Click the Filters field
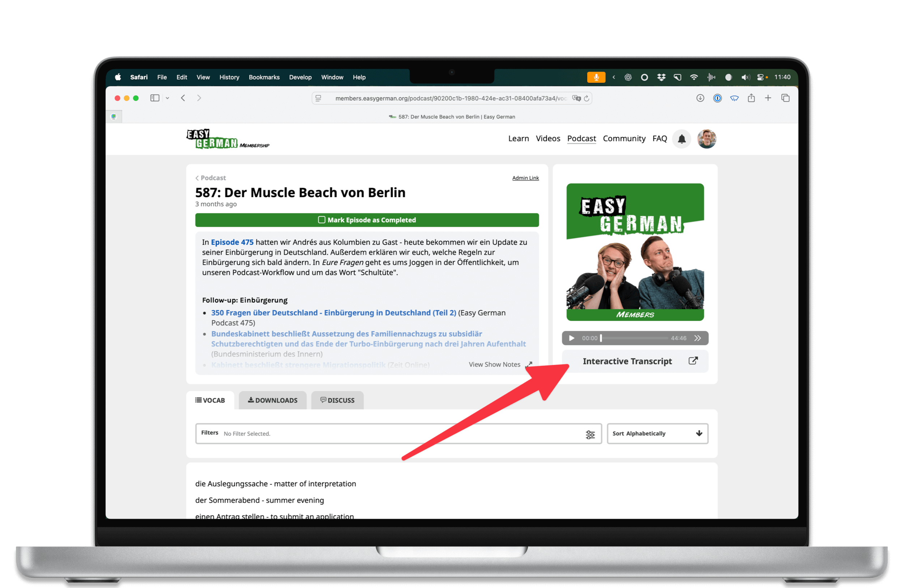The height and width of the screenshot is (588, 904). click(398, 433)
